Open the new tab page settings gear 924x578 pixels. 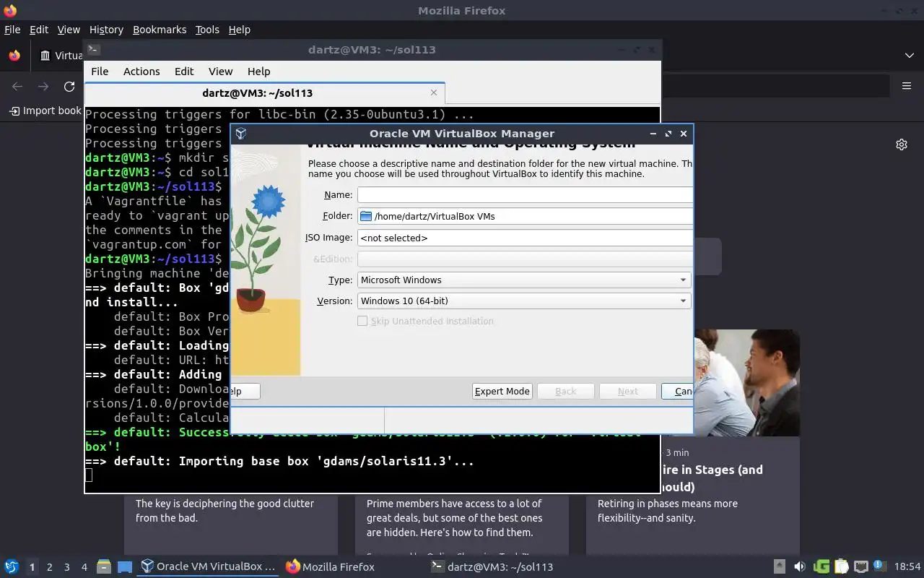(902, 144)
